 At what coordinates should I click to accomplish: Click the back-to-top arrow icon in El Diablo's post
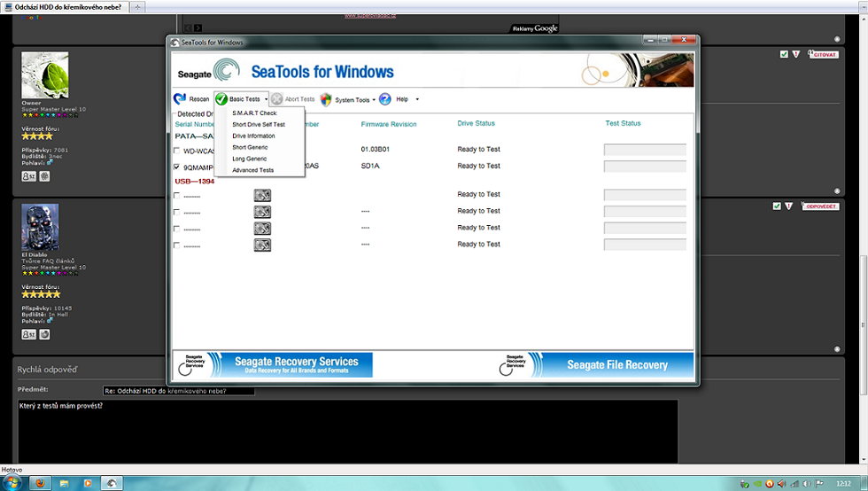tap(837, 349)
